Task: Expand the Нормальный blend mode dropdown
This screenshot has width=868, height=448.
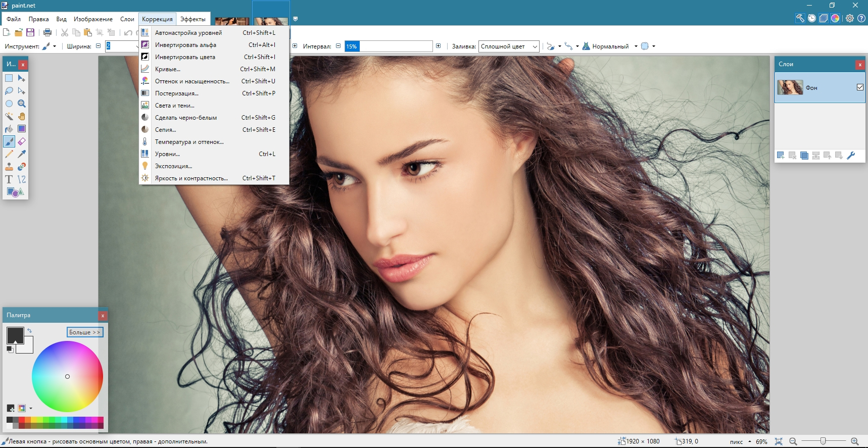Action: [636, 46]
